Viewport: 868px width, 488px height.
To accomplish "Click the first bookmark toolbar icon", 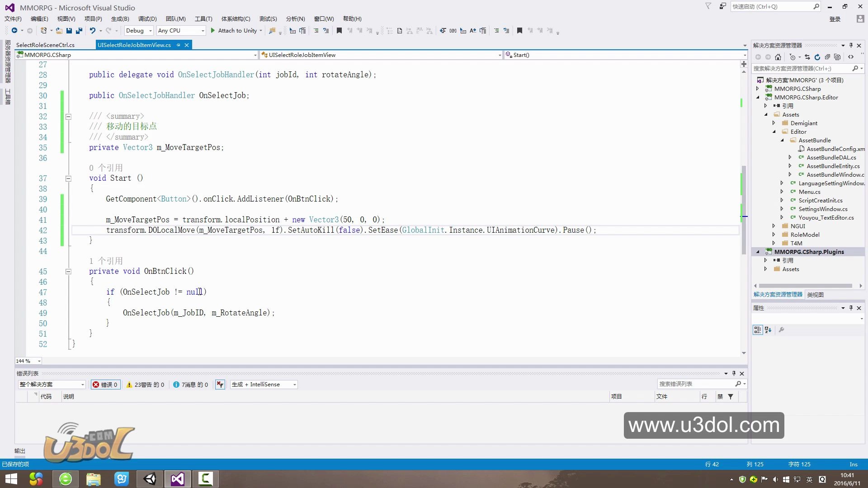I will [339, 31].
